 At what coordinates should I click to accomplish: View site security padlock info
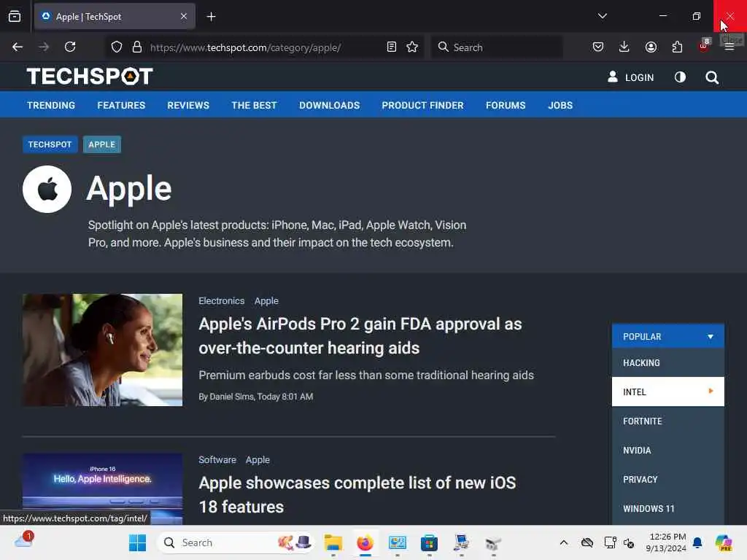coord(137,47)
